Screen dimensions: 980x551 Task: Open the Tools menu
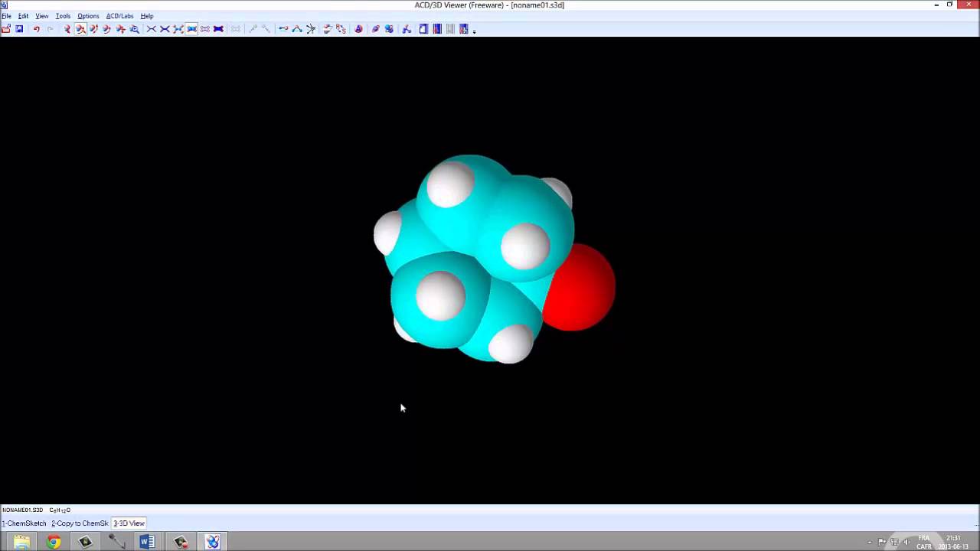(x=63, y=16)
